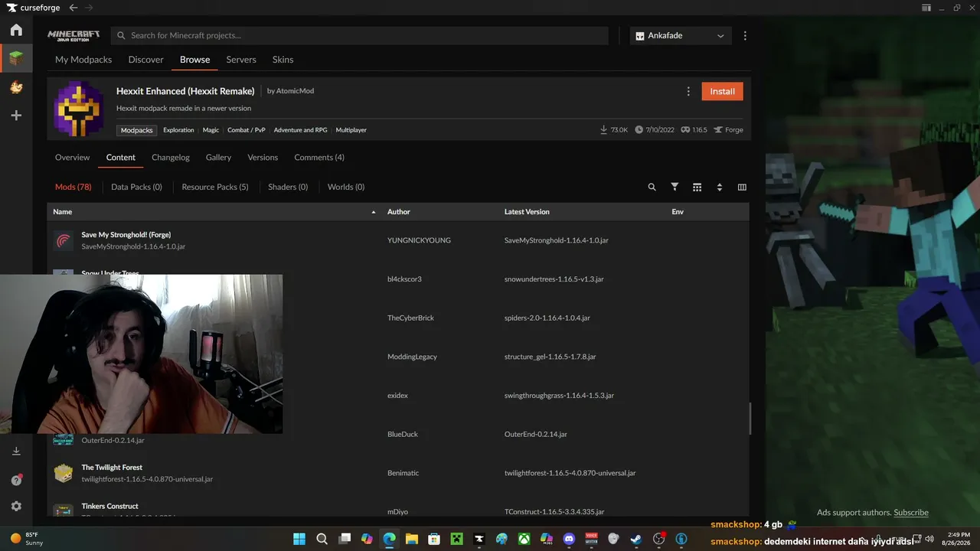Switch mods list to grid view
Screen dimensions: 980x551
click(x=697, y=187)
